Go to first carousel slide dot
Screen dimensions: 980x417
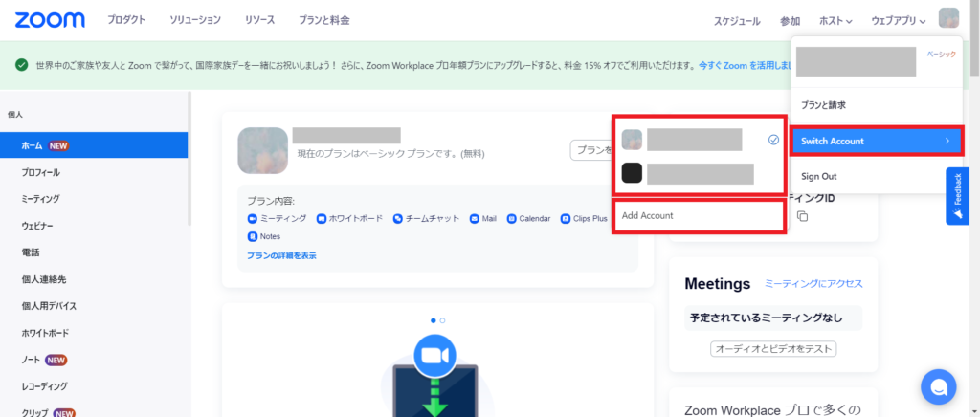(433, 319)
